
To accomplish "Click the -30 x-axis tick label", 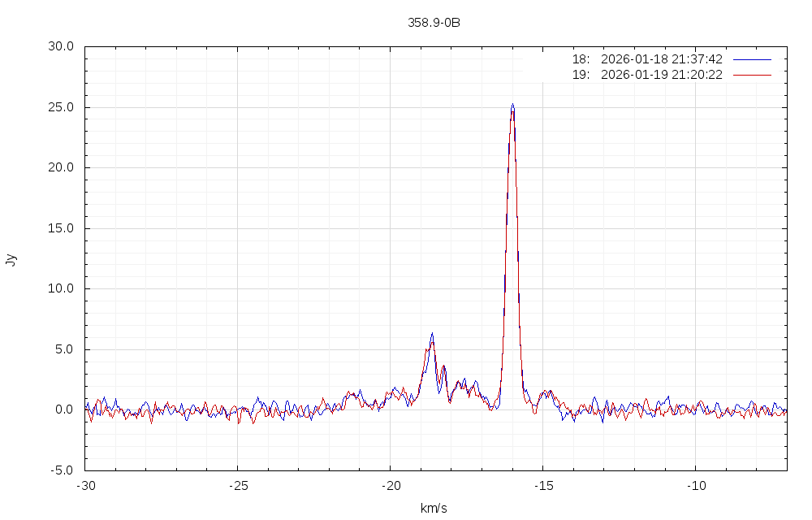I will pyautogui.click(x=85, y=485).
